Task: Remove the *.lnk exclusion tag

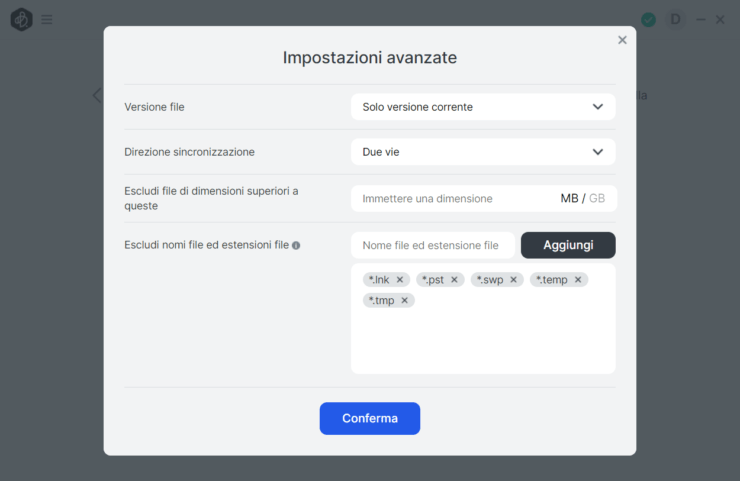Action: tap(400, 280)
